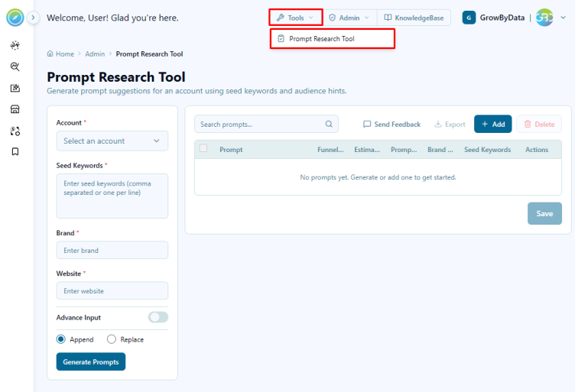Select the Append radio option
Viewport: 575px width, 392px height.
click(61, 339)
